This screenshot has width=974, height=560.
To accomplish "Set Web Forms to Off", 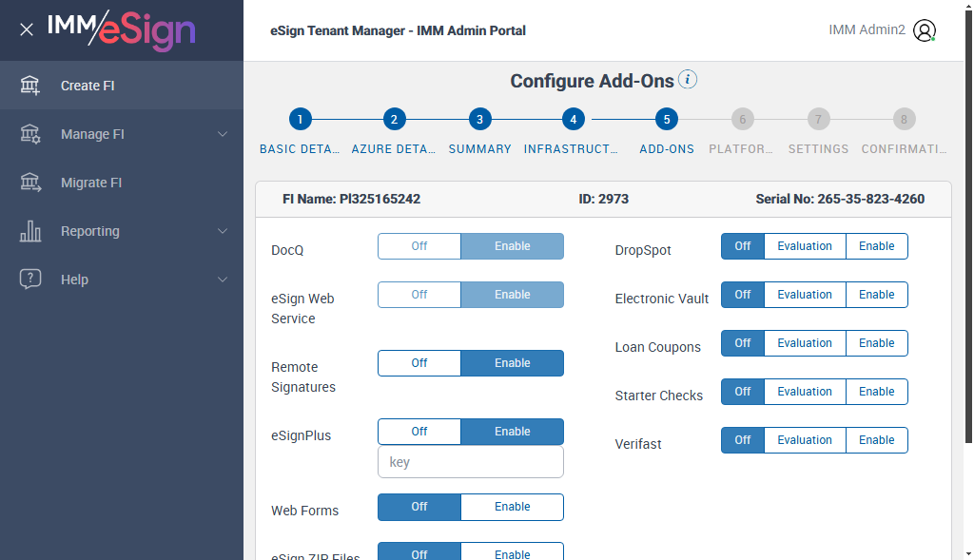I will click(419, 507).
